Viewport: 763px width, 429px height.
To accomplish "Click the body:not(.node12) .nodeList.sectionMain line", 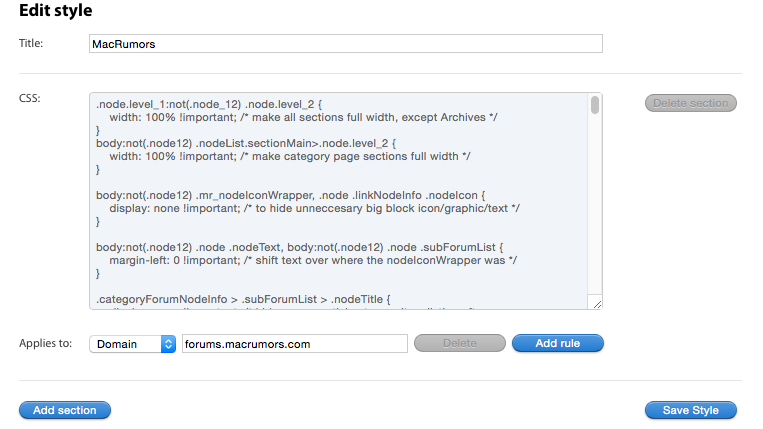I will click(x=246, y=143).
